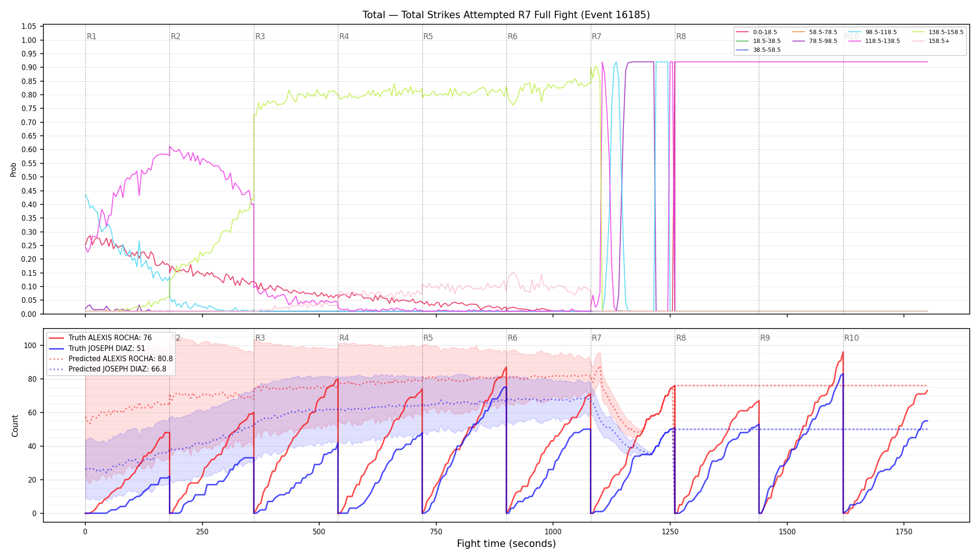Click the 'R7' round label in the Prob chart

pos(596,36)
